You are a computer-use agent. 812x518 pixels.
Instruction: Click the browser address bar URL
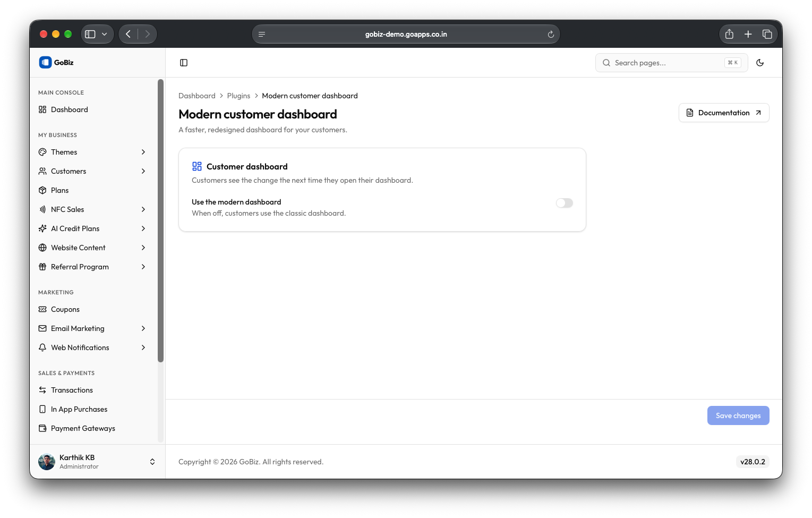(x=406, y=34)
